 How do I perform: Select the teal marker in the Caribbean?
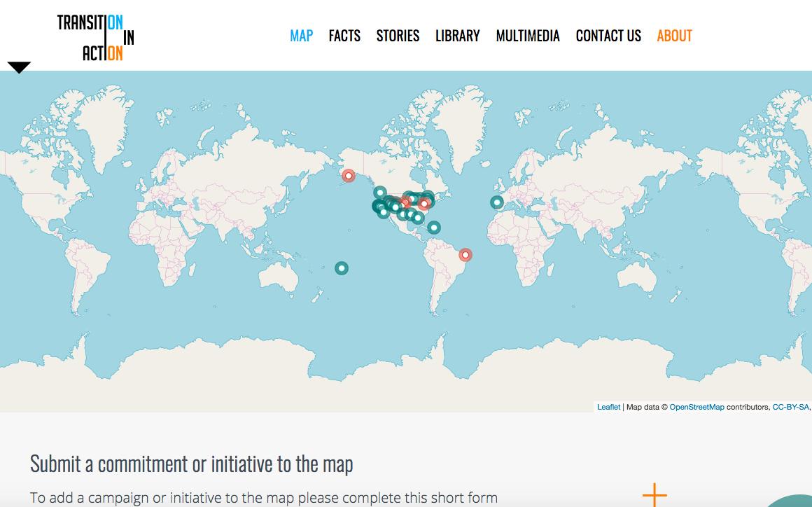click(x=434, y=228)
